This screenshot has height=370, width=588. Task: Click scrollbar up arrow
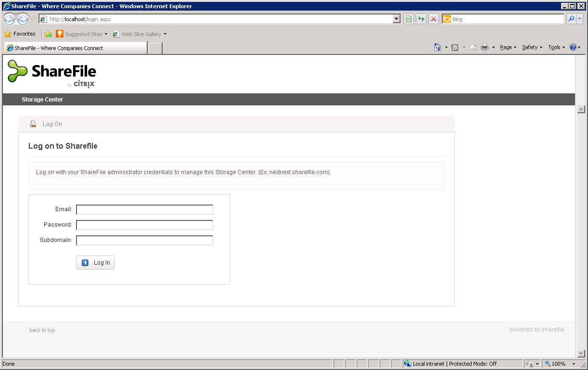click(581, 109)
